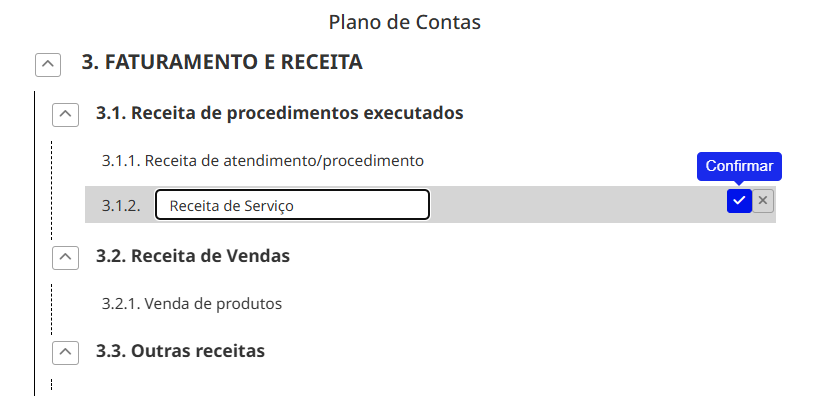Screen dimensions: 814x399
Task: Collapse the 3.3. Outras receitas group
Action: 65,353
